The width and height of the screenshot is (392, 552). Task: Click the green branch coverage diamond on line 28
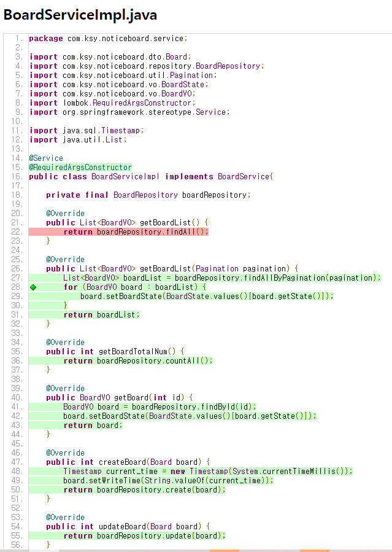[33, 287]
